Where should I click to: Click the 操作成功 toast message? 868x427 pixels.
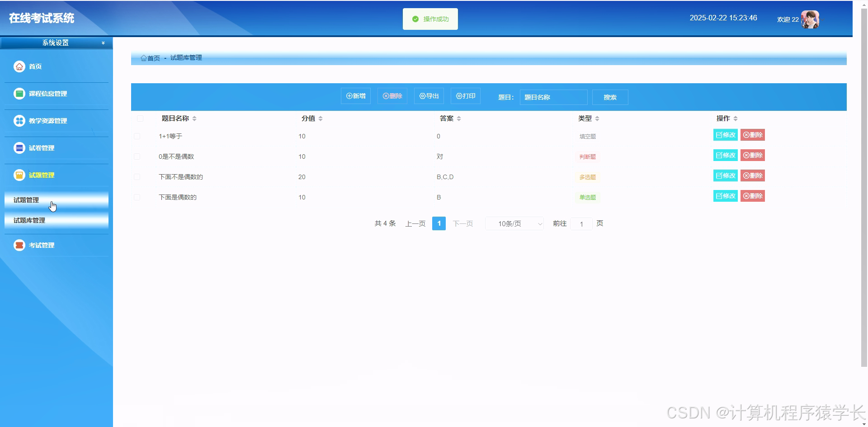pos(430,19)
